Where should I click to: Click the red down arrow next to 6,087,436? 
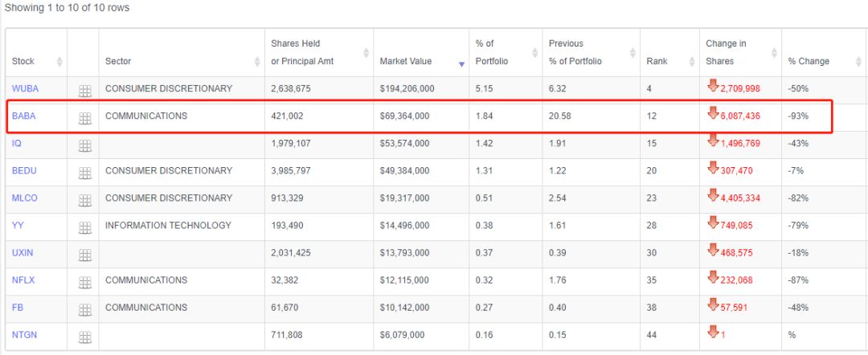(712, 112)
